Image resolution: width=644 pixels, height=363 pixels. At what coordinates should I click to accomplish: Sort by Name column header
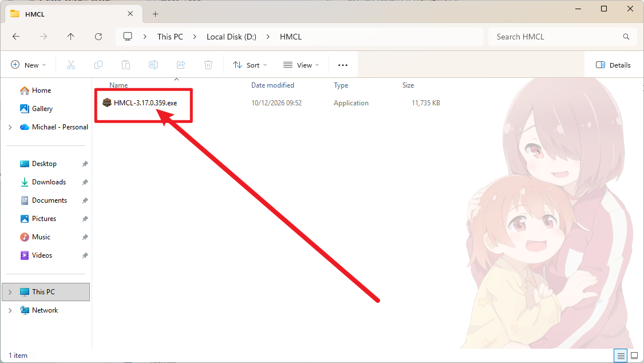click(x=118, y=85)
